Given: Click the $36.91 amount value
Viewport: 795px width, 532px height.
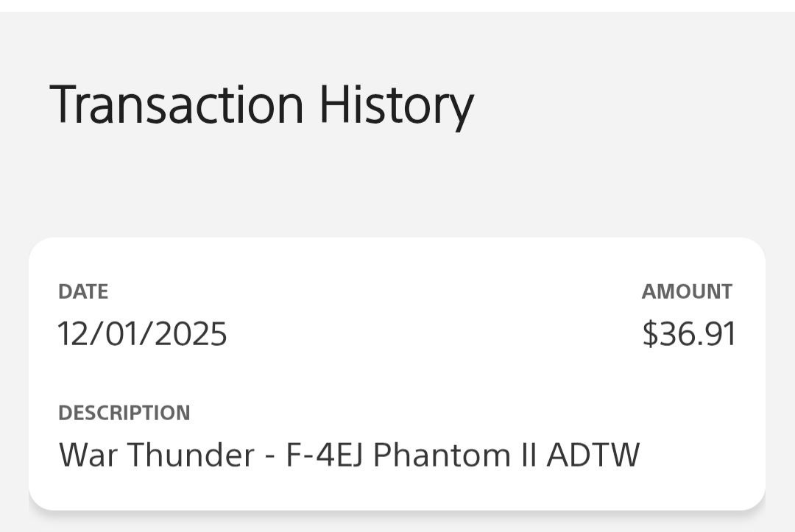Looking at the screenshot, I should (x=689, y=333).
